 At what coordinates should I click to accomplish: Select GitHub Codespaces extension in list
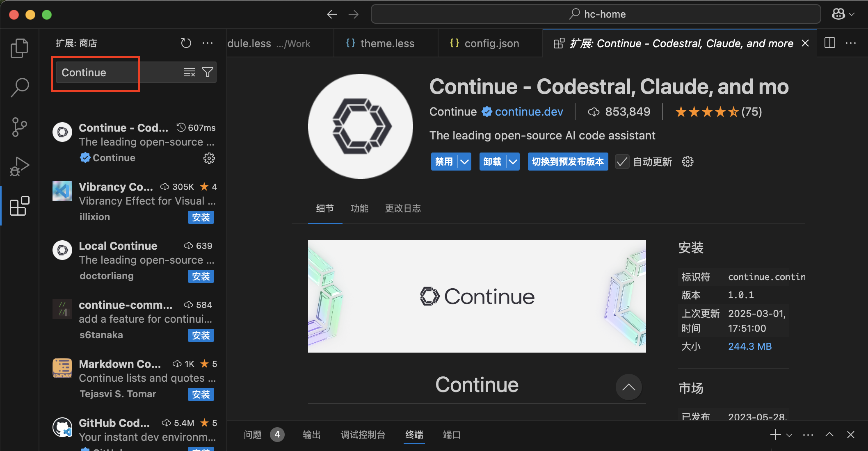click(133, 433)
